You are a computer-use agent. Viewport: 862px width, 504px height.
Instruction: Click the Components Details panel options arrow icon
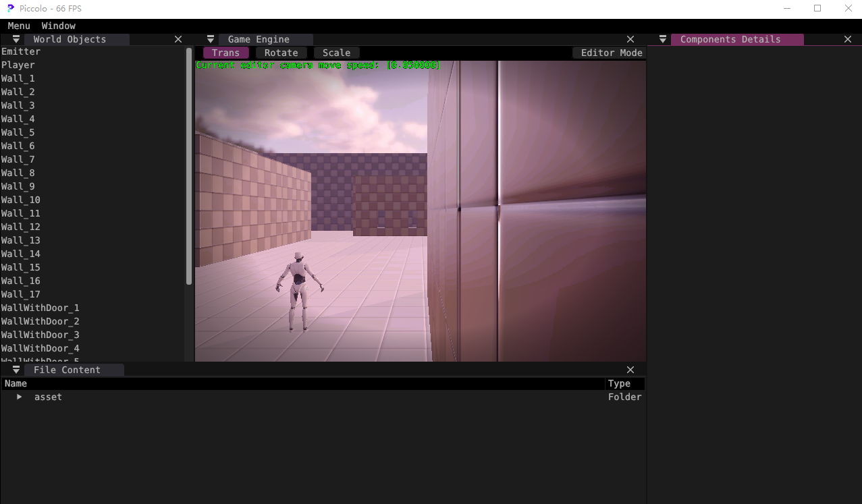pos(662,38)
